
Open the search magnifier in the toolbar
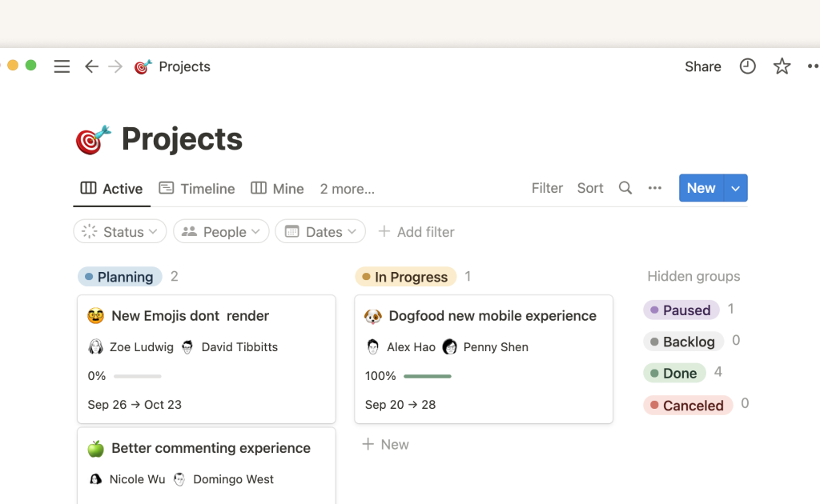pos(625,188)
